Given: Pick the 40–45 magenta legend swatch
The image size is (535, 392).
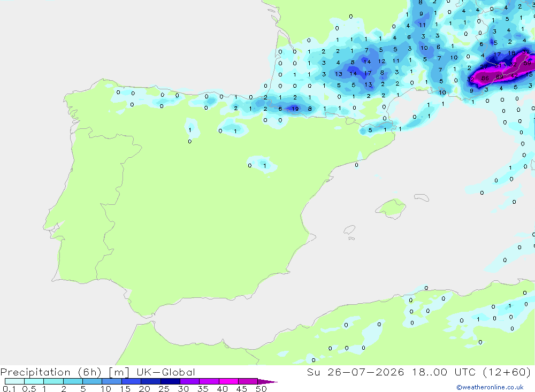Looking at the screenshot, I should tap(228, 381).
